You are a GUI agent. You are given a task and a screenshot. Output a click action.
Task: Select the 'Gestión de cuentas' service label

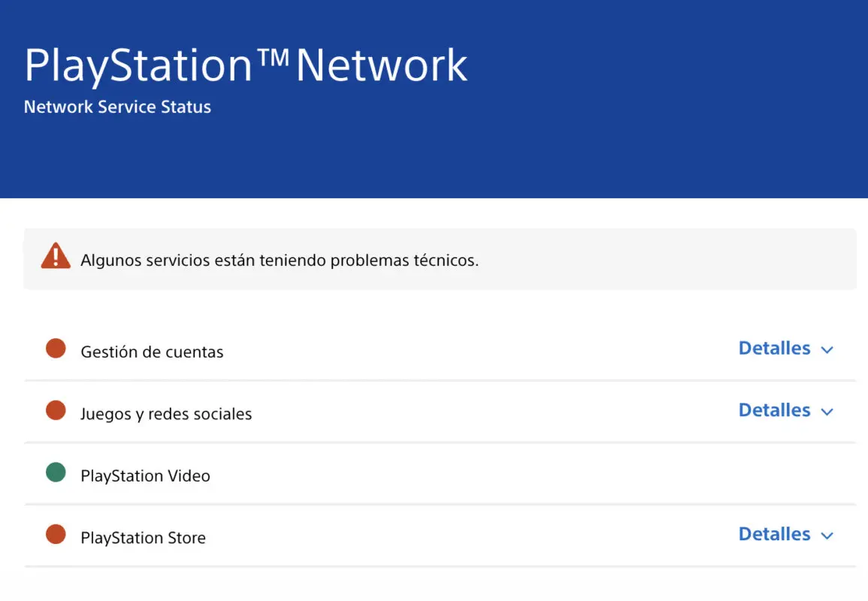(x=153, y=352)
